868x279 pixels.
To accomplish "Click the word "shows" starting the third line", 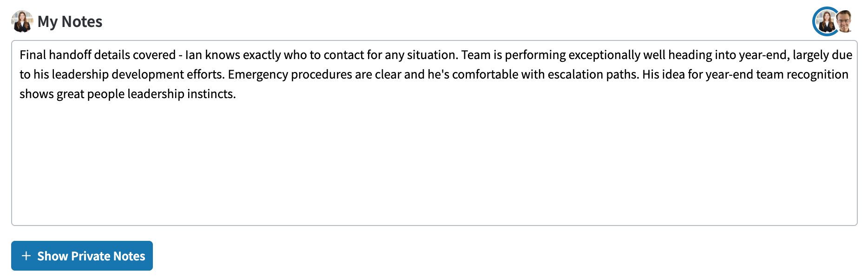I will (x=37, y=94).
